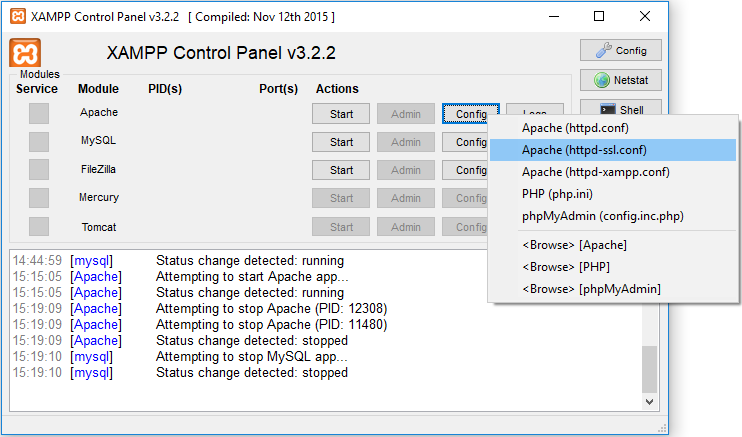Click the large orange XAMPP logo
The height and width of the screenshot is (437, 742).
(25, 53)
